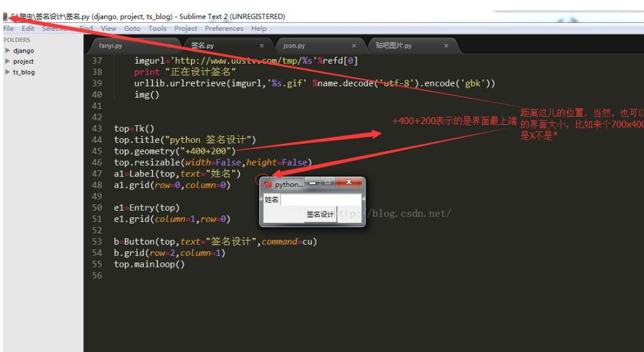The width and height of the screenshot is (644, 352).
Task: Select the django folder in sidebar
Action: click(x=23, y=51)
